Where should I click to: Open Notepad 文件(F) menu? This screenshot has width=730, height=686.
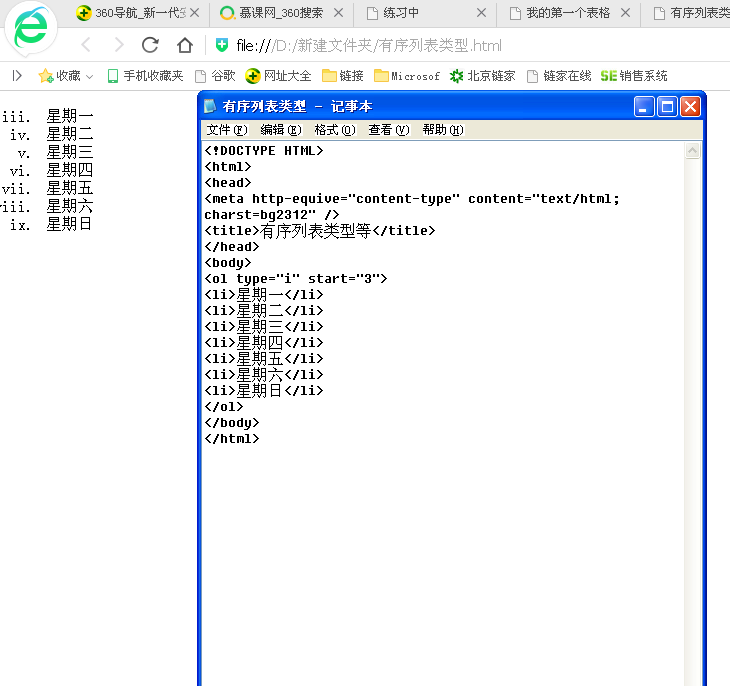[x=227, y=130]
